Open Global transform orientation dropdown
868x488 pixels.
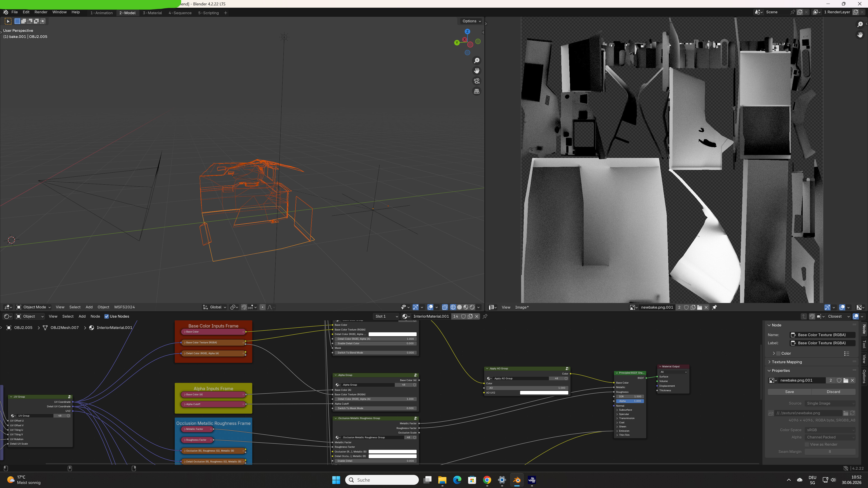(215, 307)
